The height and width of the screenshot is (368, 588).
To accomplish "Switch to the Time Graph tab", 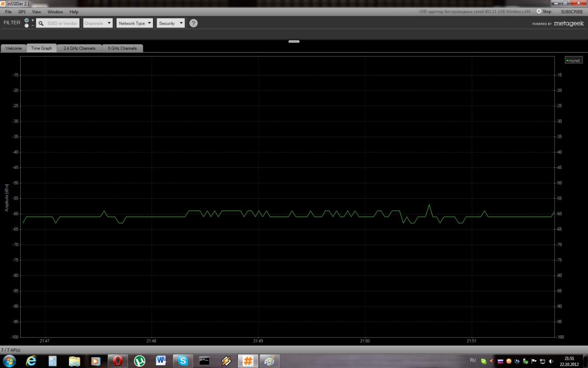I will [x=41, y=48].
